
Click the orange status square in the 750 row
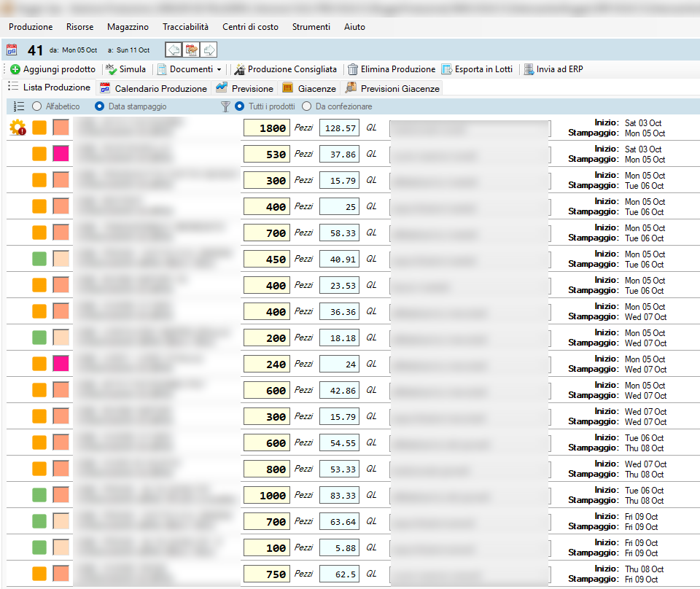39,574
